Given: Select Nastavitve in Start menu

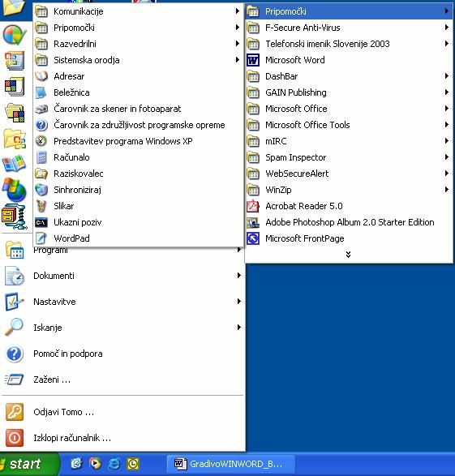Looking at the screenshot, I should tap(122, 302).
